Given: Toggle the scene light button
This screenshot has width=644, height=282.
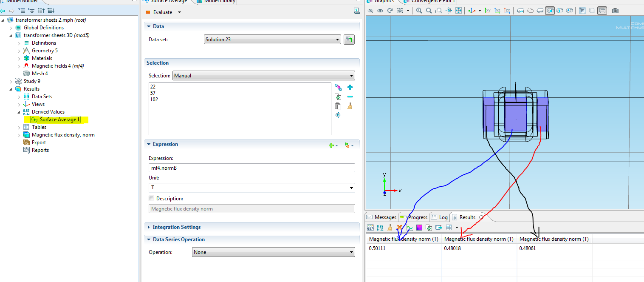Looking at the screenshot, I should [582, 11].
